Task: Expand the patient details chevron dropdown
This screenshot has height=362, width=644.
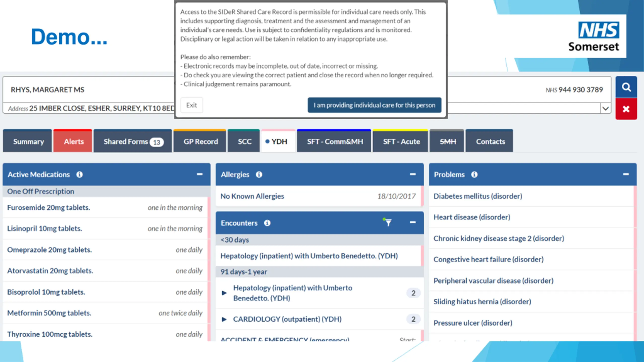Action: coord(605,109)
